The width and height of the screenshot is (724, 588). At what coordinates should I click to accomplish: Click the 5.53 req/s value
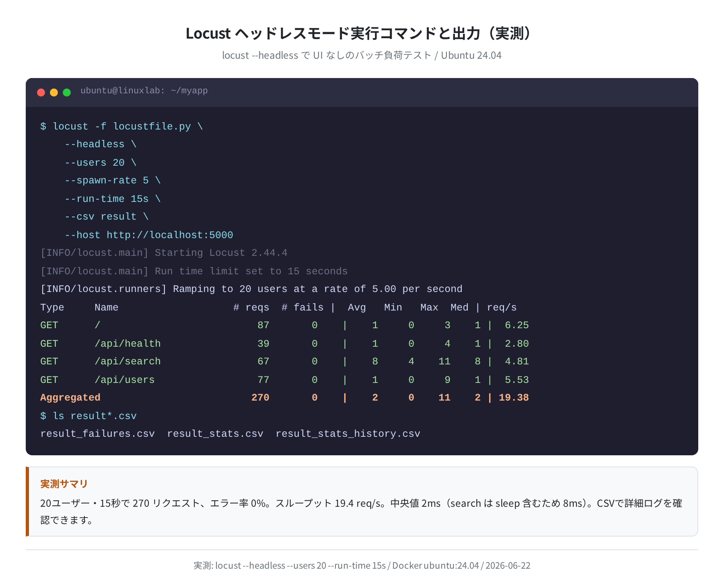[517, 380]
